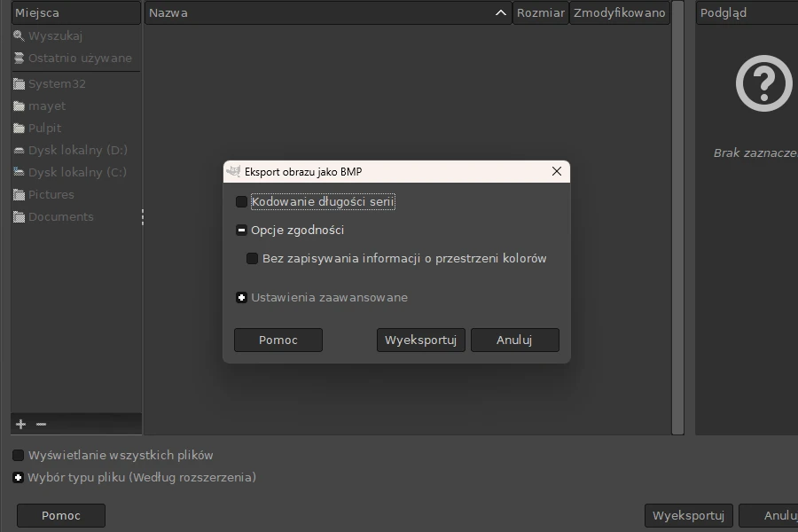Sort files by the Rozmiar column

pyautogui.click(x=541, y=12)
